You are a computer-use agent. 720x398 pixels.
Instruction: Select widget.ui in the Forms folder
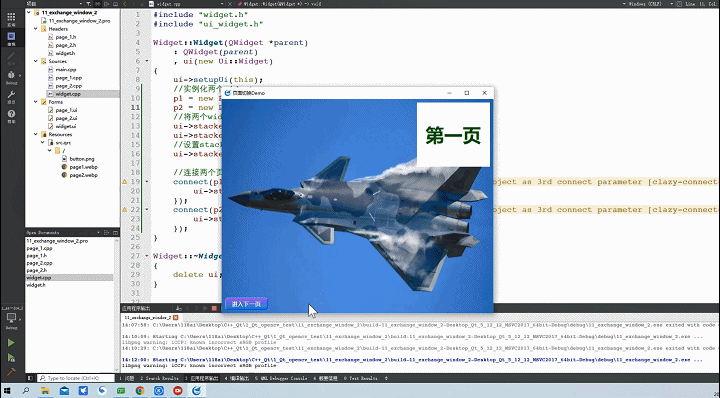click(66, 126)
